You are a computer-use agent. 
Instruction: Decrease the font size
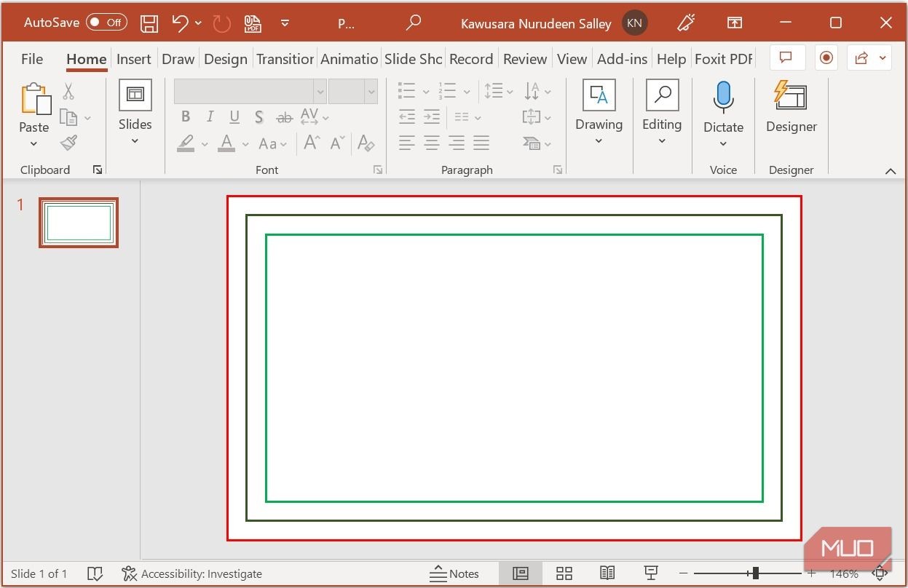tap(337, 143)
